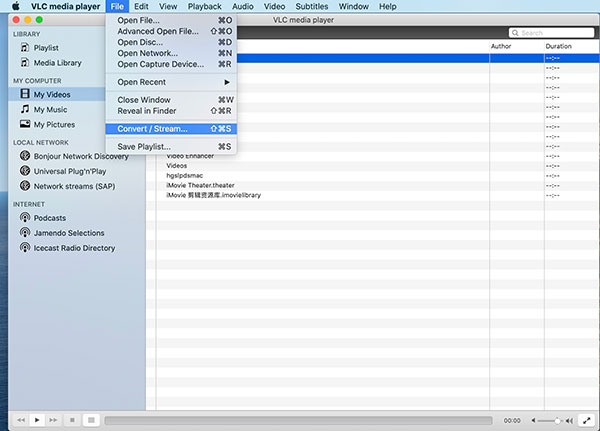Open the Apple menu
Image resolution: width=600 pixels, height=431 pixels.
point(16,6)
